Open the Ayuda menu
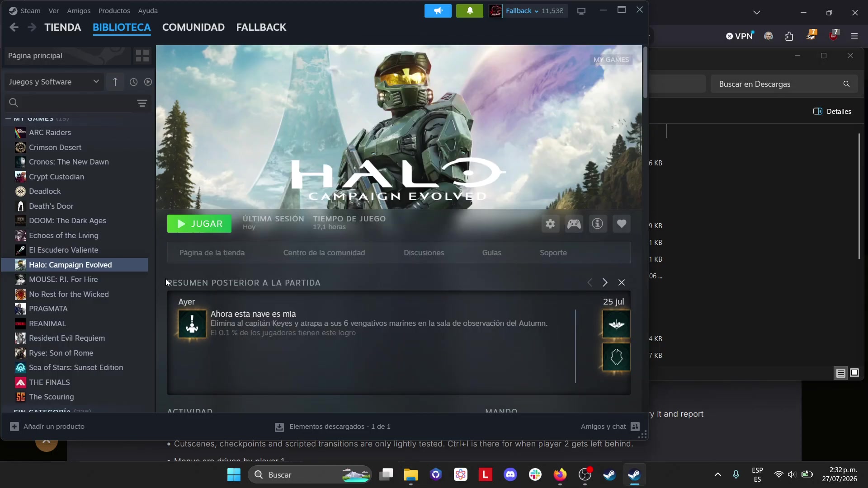The width and height of the screenshot is (868, 488). [x=148, y=11]
